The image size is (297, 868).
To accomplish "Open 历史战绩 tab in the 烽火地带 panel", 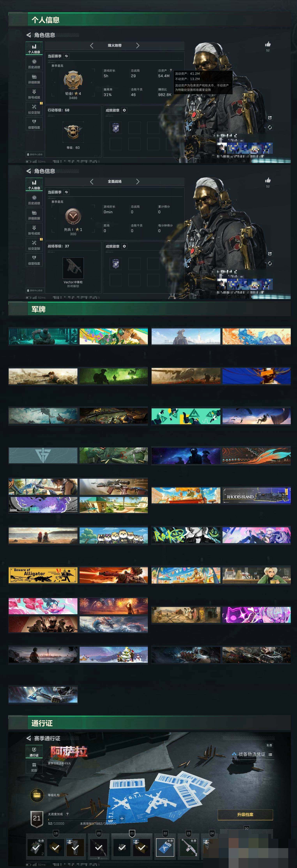I will tap(34, 63).
